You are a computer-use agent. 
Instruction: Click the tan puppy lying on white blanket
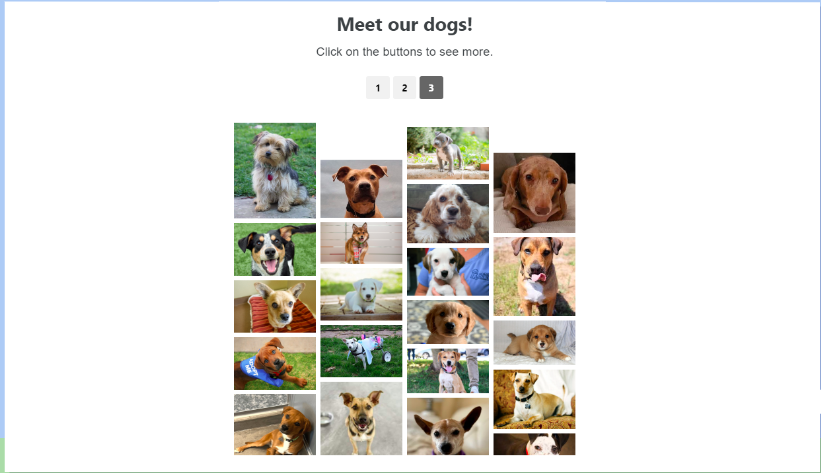pos(534,343)
